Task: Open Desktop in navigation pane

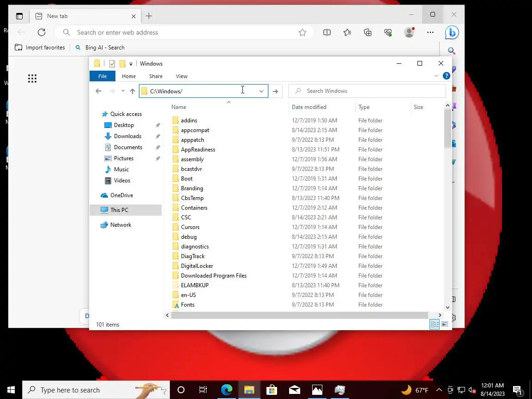Action: pos(124,125)
